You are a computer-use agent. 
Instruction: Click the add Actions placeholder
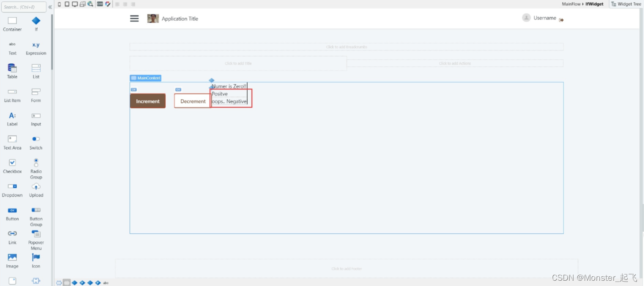[455, 63]
